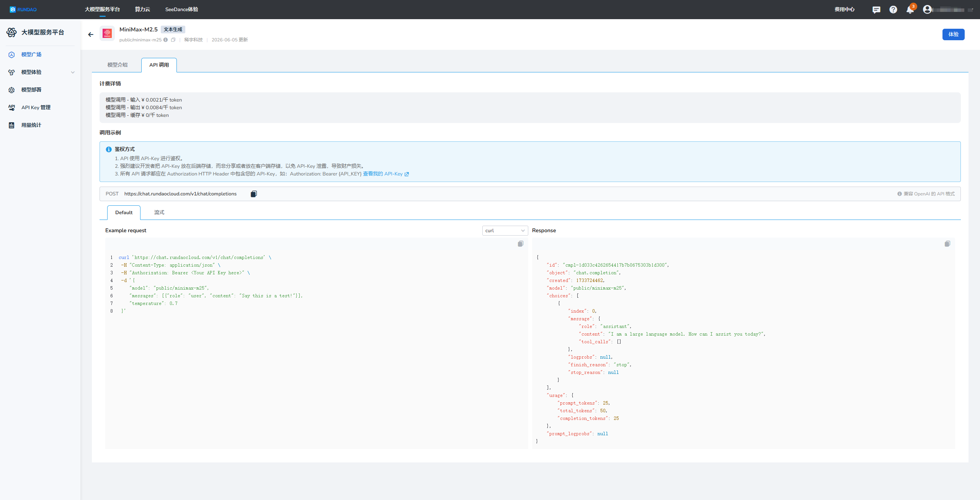The width and height of the screenshot is (980, 500).
Task: Click the 文本生成 tag
Action: 173,30
